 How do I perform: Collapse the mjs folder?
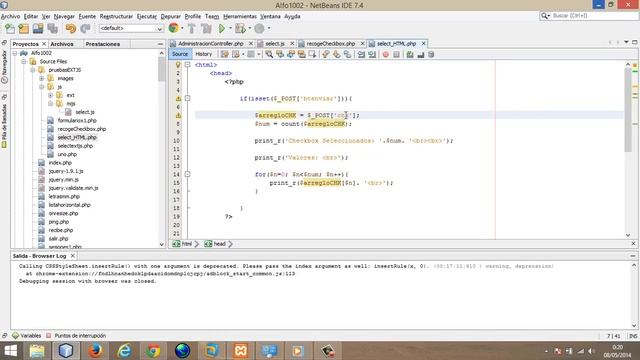[x=51, y=104]
